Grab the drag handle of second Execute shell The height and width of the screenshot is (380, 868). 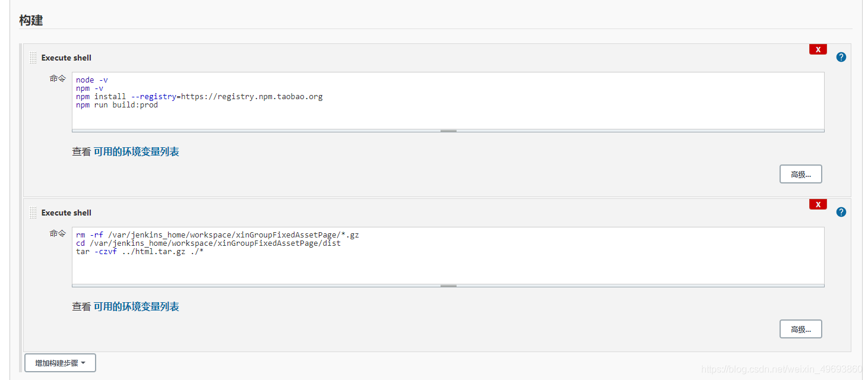[x=33, y=213]
